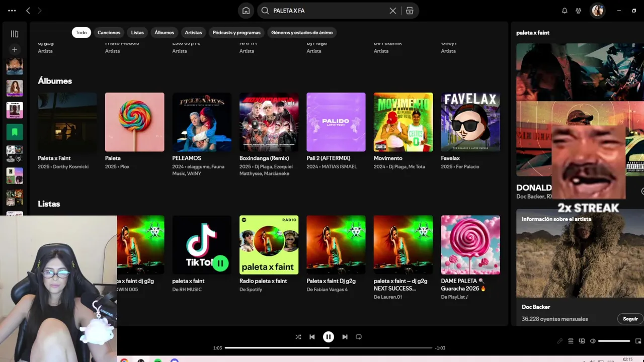Open the PELEAMOS album cover
644x362 pixels.
(x=202, y=122)
